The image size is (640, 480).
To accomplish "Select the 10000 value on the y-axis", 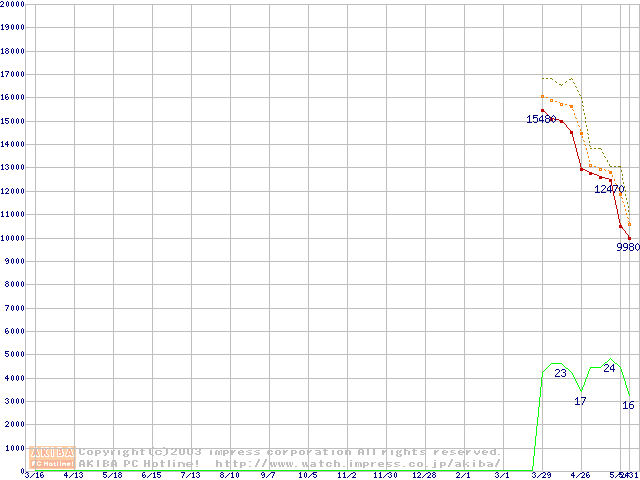I will click(x=13, y=238).
